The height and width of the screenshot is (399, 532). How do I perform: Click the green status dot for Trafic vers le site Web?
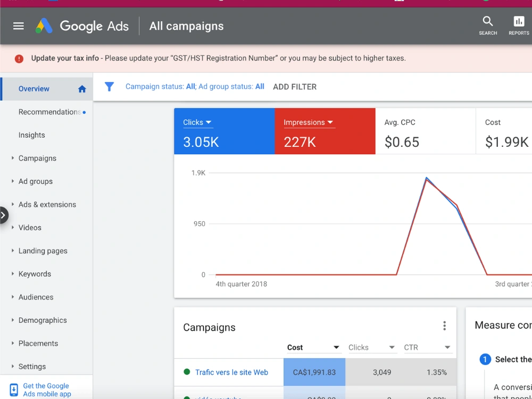[x=187, y=372]
